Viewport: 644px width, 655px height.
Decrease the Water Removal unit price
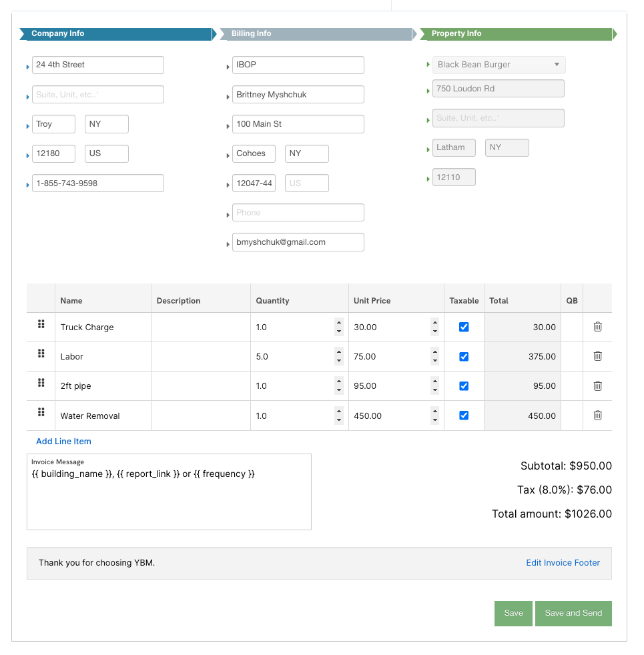tap(435, 420)
